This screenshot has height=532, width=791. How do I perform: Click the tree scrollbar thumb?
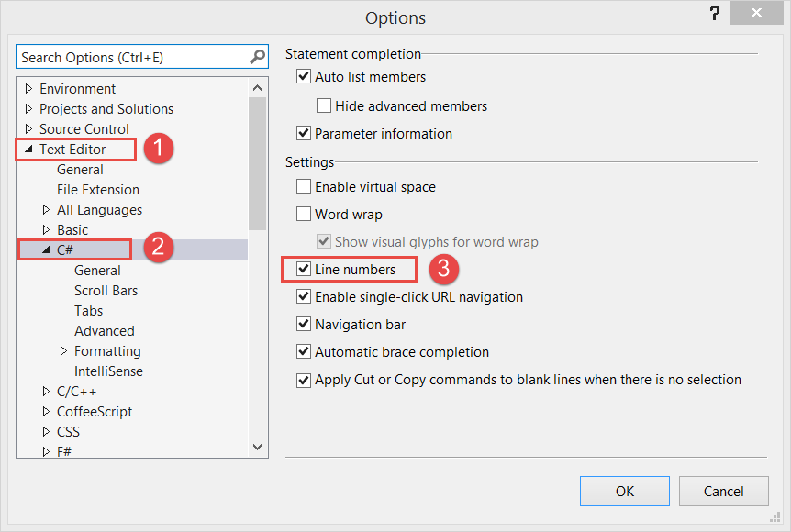pyautogui.click(x=257, y=164)
